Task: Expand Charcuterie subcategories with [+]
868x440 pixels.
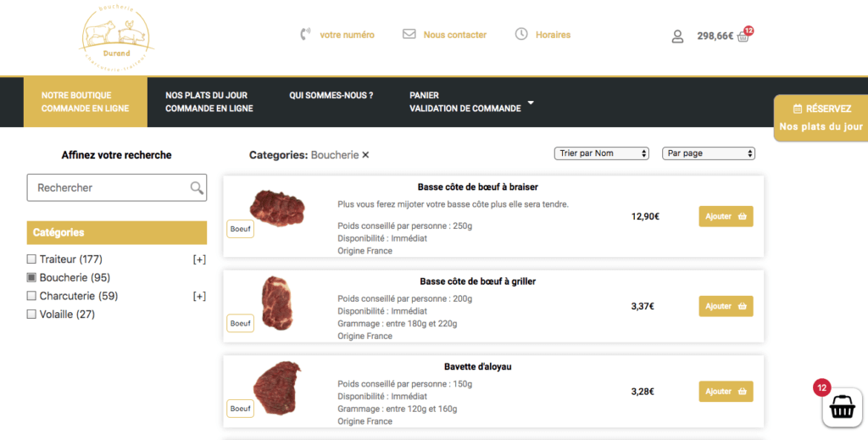Action: coord(199,296)
